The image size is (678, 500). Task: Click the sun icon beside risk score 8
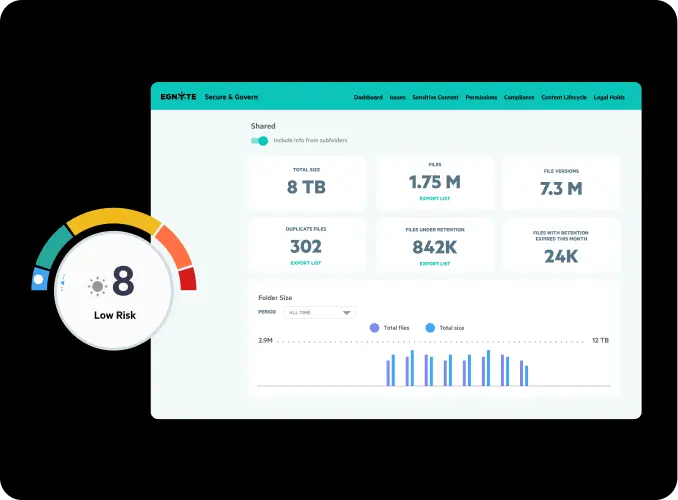point(98,286)
